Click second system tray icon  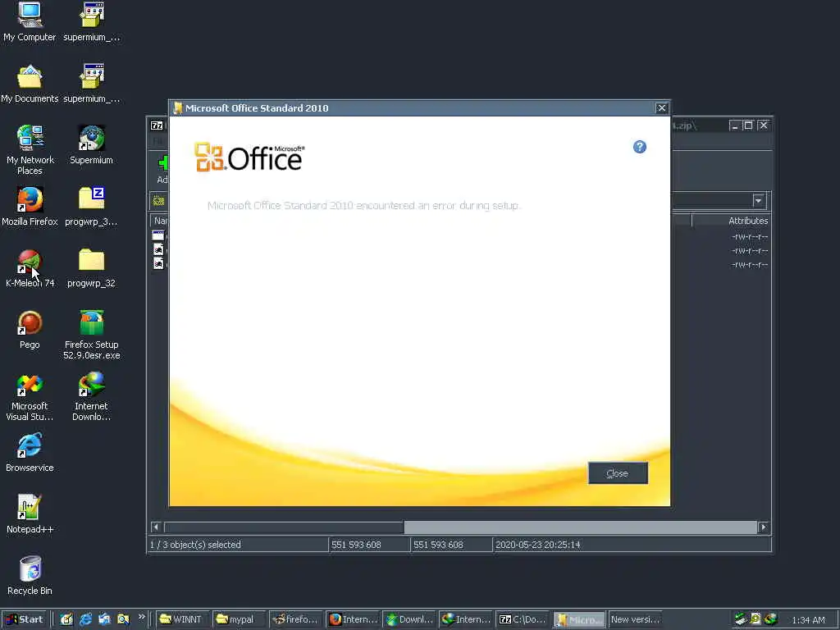756,619
